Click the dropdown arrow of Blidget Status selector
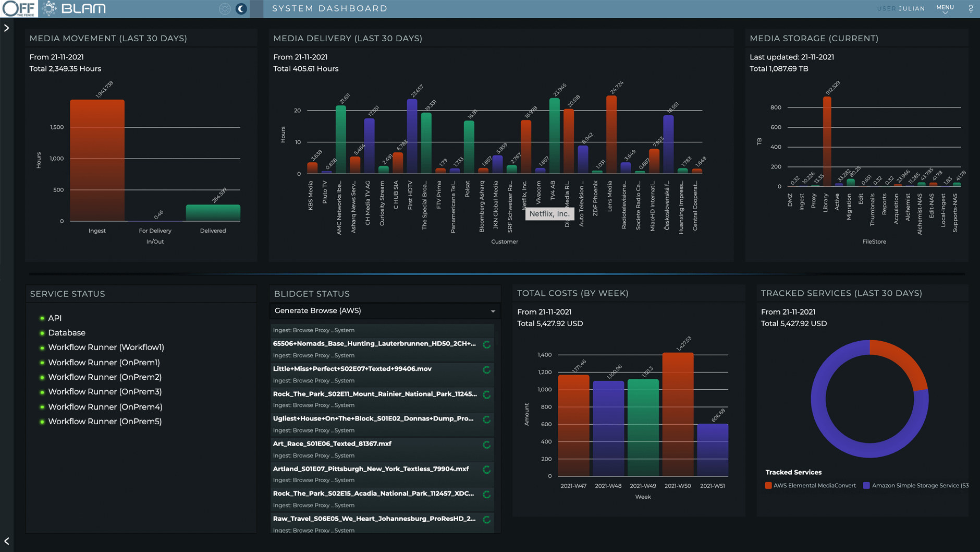 point(493,311)
